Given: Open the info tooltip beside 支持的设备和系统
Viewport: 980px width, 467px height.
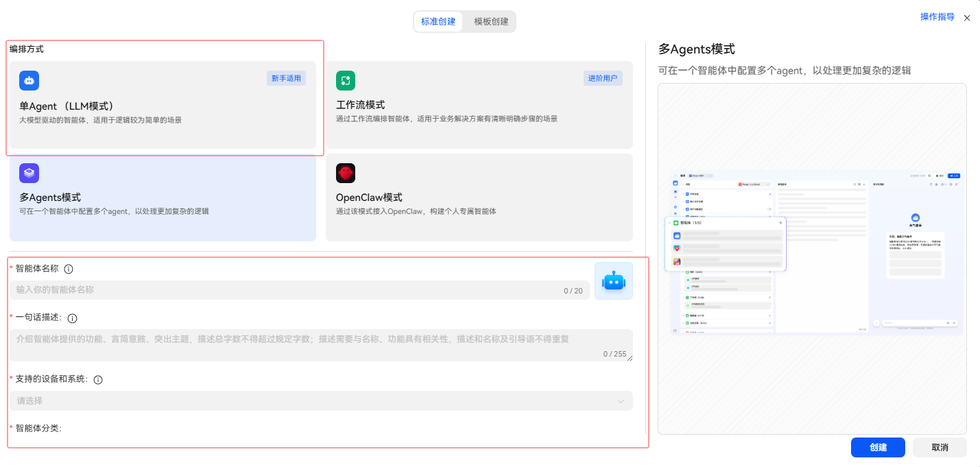Looking at the screenshot, I should [97, 379].
